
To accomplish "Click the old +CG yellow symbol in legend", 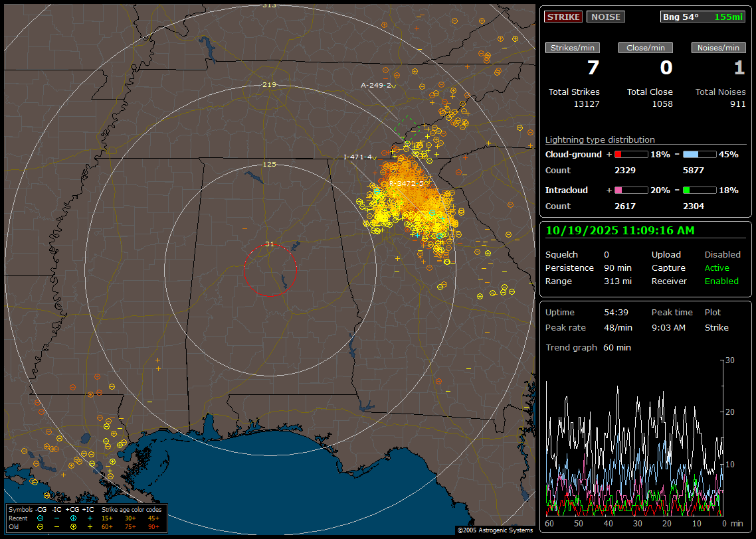I will [x=73, y=526].
